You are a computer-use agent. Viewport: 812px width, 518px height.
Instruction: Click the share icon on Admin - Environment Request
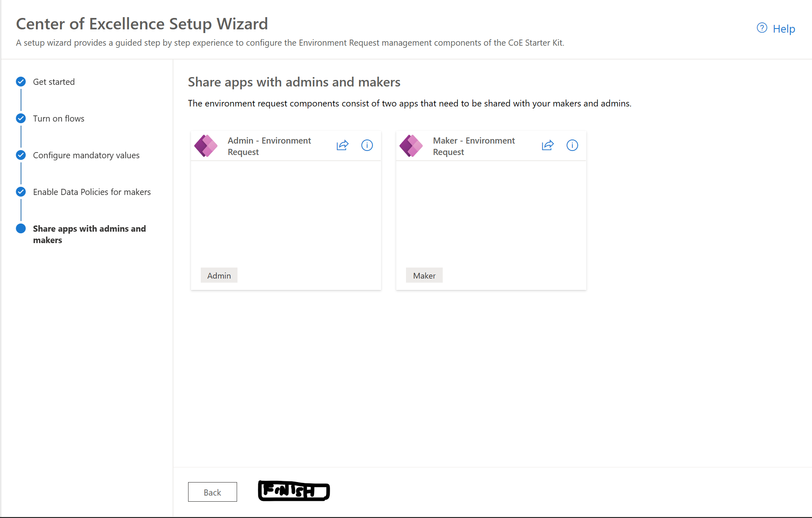[342, 145]
